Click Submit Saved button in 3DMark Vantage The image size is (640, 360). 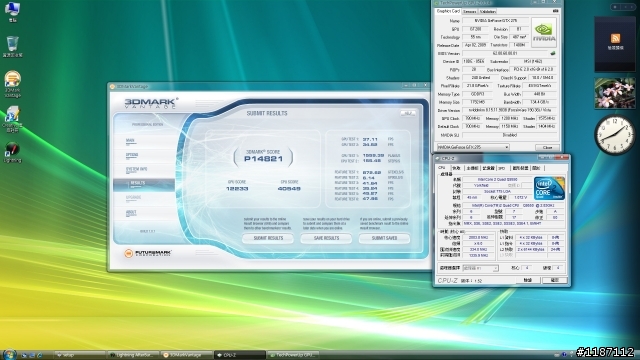click(x=384, y=238)
